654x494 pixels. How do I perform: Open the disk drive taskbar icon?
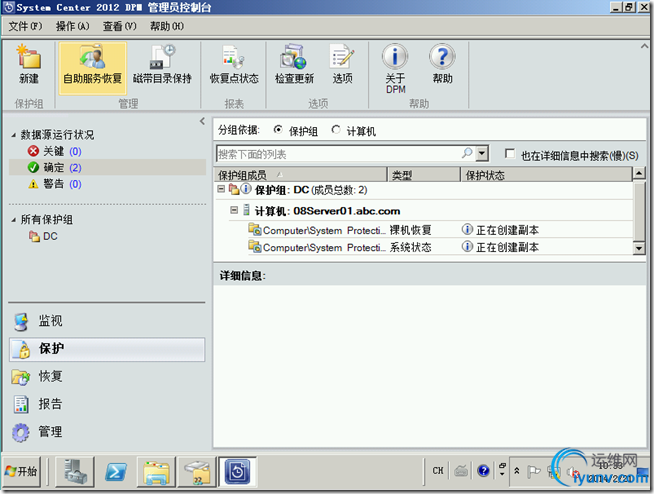coord(197,471)
